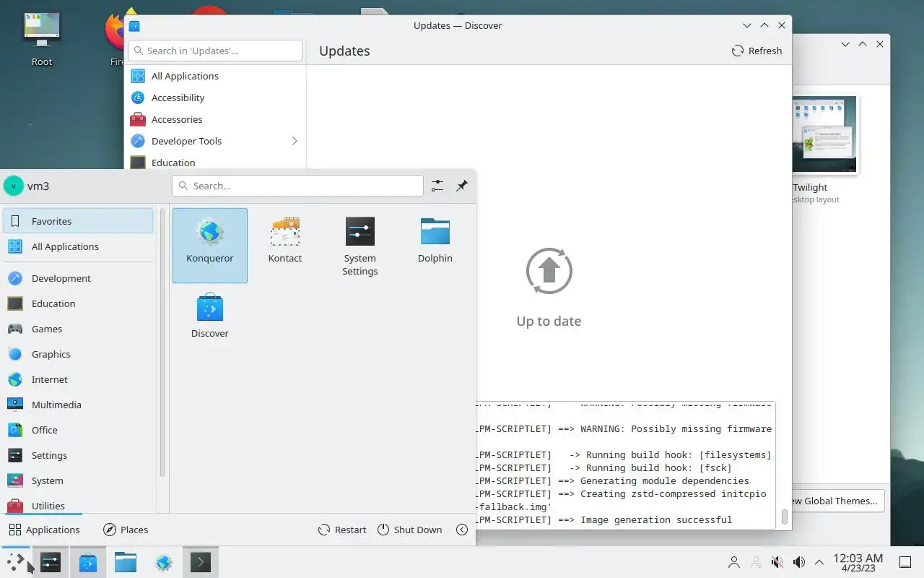Image resolution: width=924 pixels, height=578 pixels.
Task: Open the Get New Global Themes button
Action: [x=837, y=501]
